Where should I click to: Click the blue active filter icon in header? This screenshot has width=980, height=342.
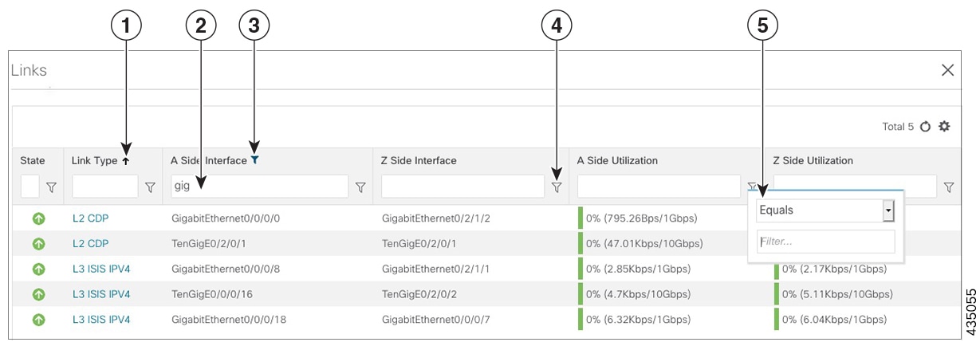254,160
